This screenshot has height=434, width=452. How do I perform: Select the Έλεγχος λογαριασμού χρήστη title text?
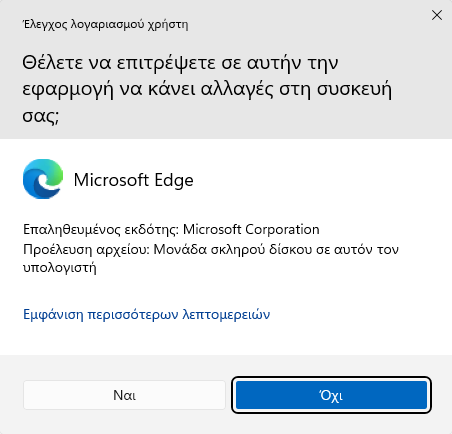tap(105, 24)
